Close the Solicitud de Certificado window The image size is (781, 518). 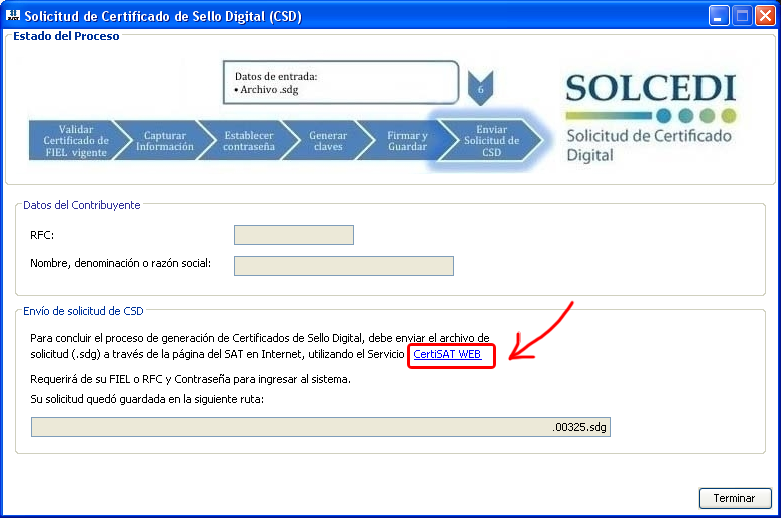pyautogui.click(x=765, y=16)
